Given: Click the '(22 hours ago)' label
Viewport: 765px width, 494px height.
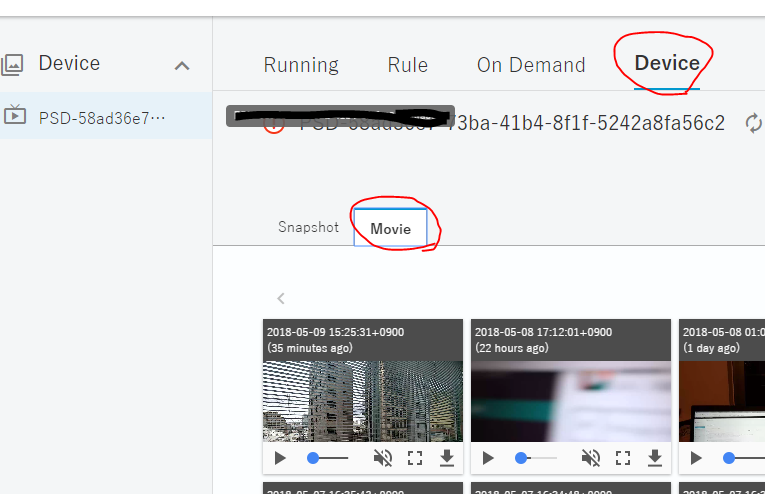Looking at the screenshot, I should 511,348.
